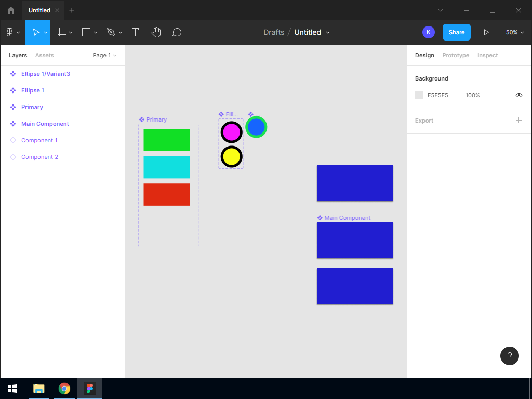
Task: Select the green rectangle in Primary
Action: 167,140
